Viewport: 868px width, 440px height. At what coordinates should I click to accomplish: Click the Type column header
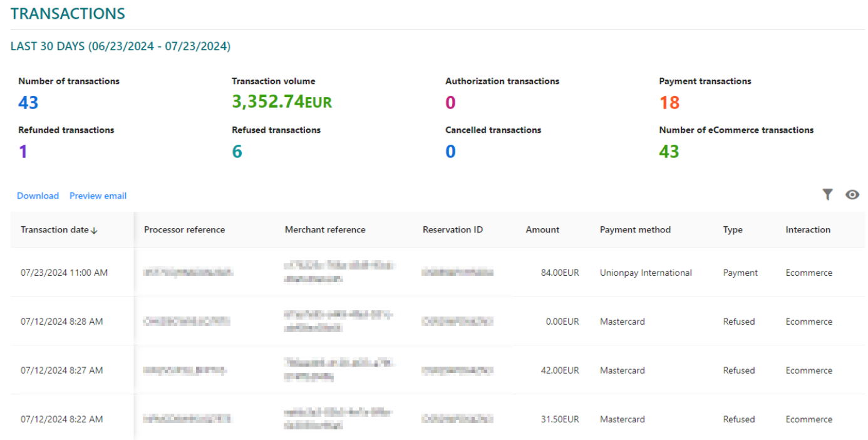tap(732, 229)
